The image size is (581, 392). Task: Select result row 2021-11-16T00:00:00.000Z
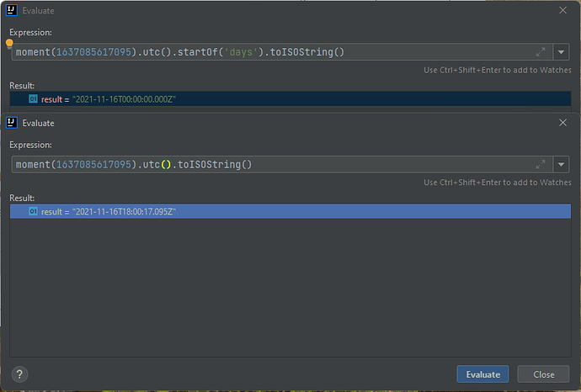[x=290, y=99]
